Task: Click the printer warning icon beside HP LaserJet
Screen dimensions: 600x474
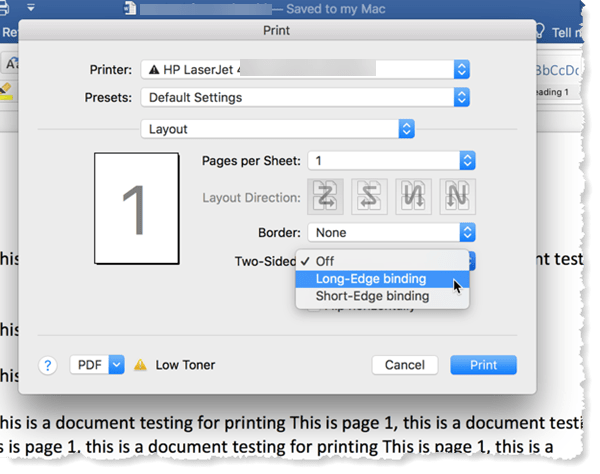Action: pyautogui.click(x=154, y=70)
